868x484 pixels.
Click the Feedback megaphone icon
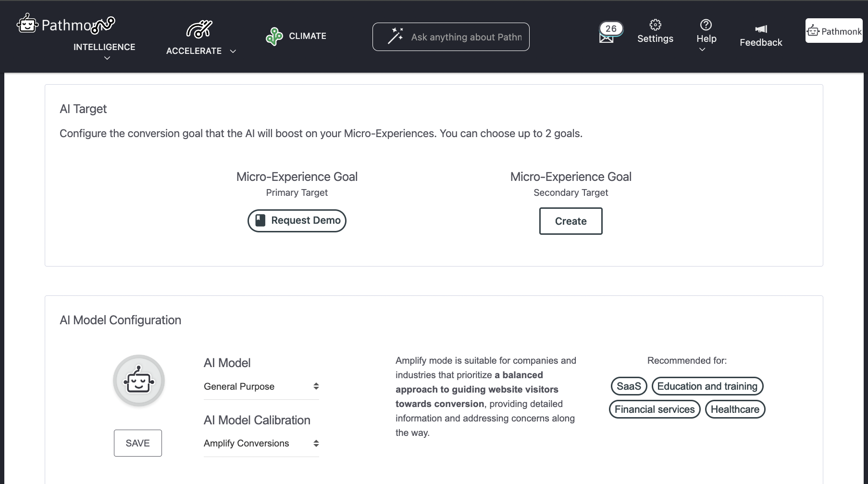pyautogui.click(x=761, y=29)
